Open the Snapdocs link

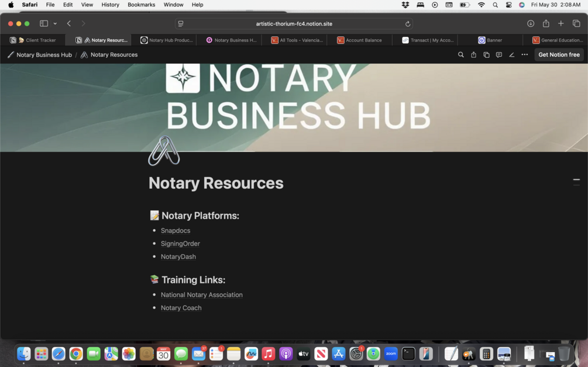click(176, 231)
